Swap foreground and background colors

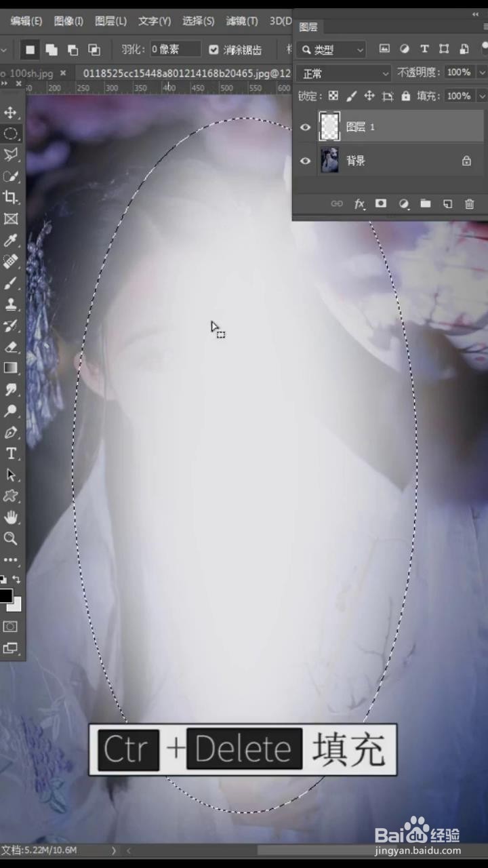pyautogui.click(x=16, y=580)
